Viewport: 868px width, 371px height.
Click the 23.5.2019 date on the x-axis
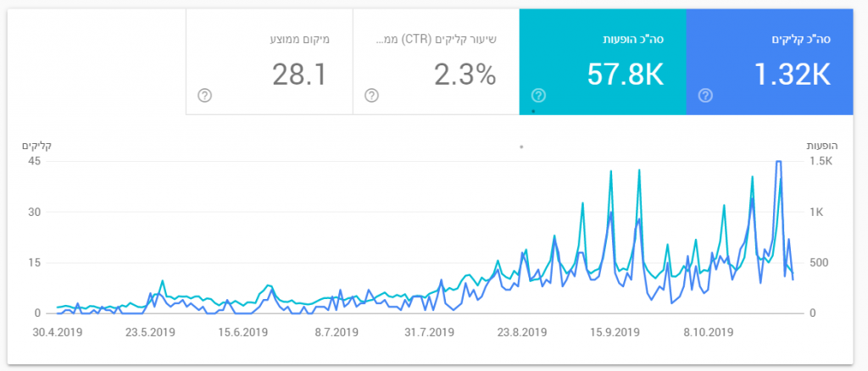(148, 332)
